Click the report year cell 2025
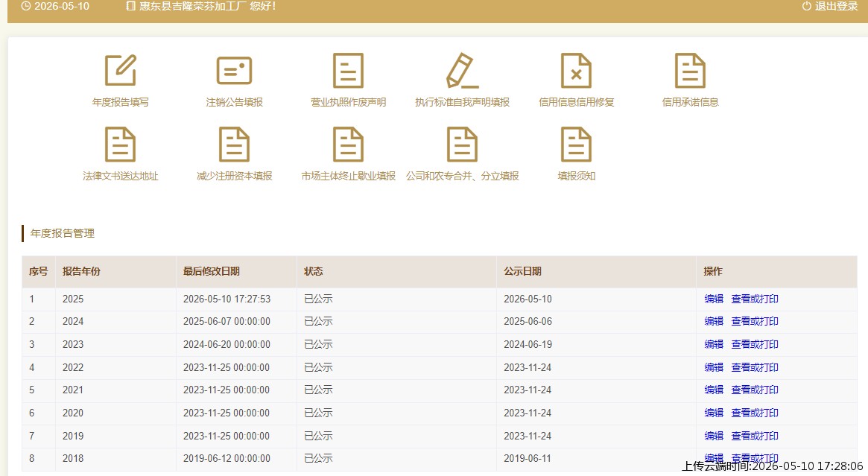This screenshot has width=868, height=476. (73, 299)
